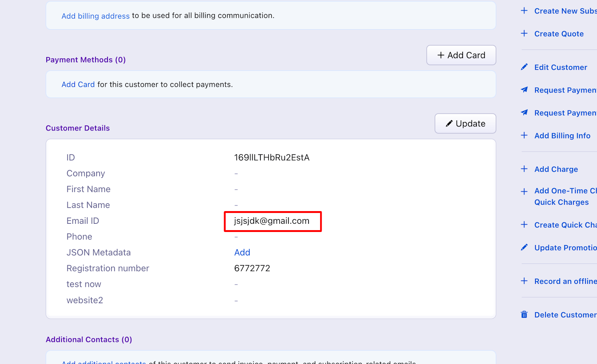This screenshot has height=364, width=597.
Task: Click the Registration number label
Action: pyautogui.click(x=108, y=269)
